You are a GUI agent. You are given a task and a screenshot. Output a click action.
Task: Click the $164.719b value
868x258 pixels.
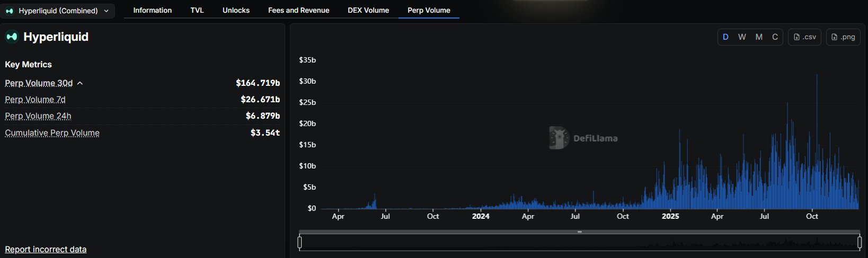point(258,83)
